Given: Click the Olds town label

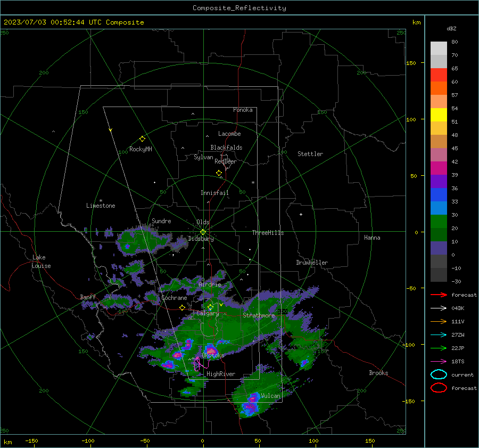Looking at the screenshot, I should [203, 222].
